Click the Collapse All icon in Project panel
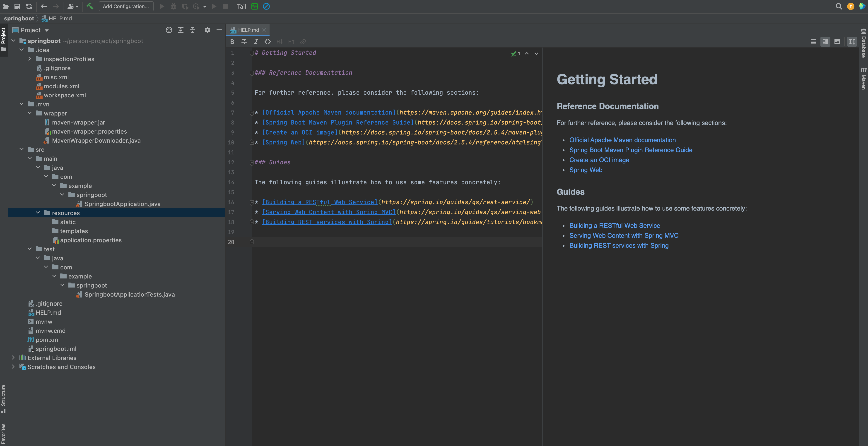 [192, 30]
